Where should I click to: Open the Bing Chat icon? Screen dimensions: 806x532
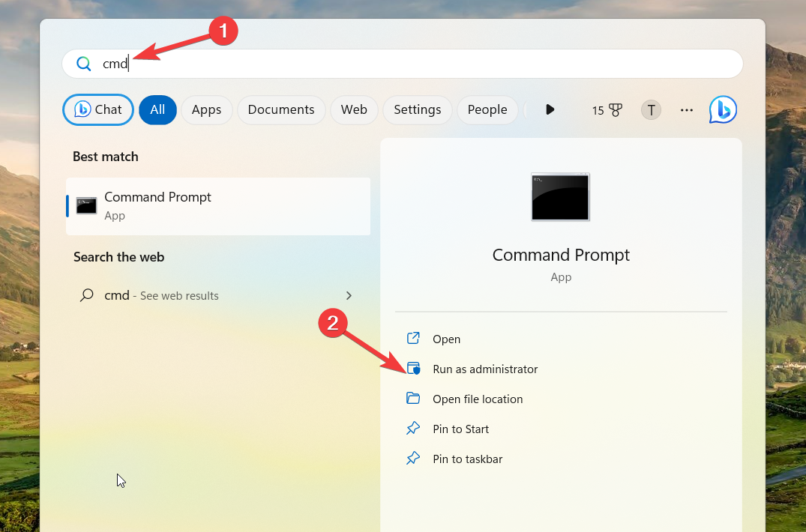[722, 109]
